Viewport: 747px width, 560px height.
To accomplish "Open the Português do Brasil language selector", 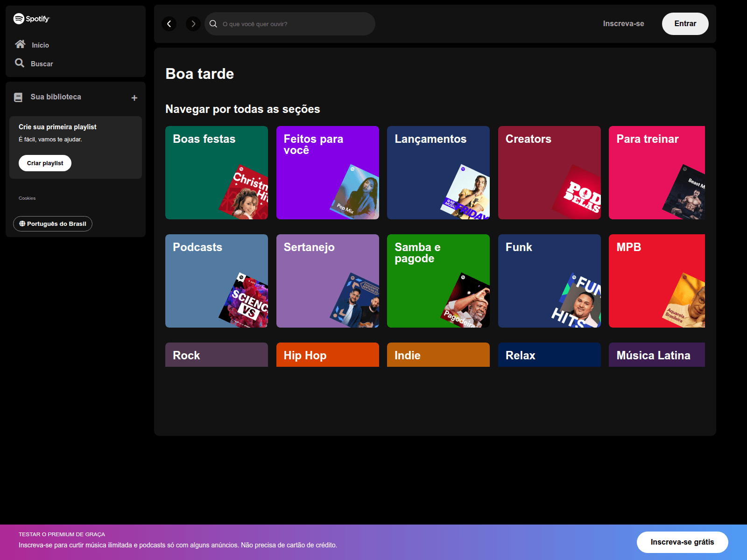I will point(52,224).
